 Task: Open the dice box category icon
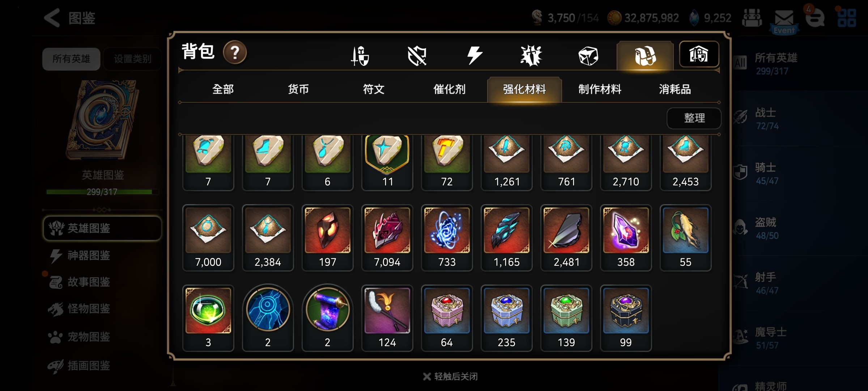point(588,56)
